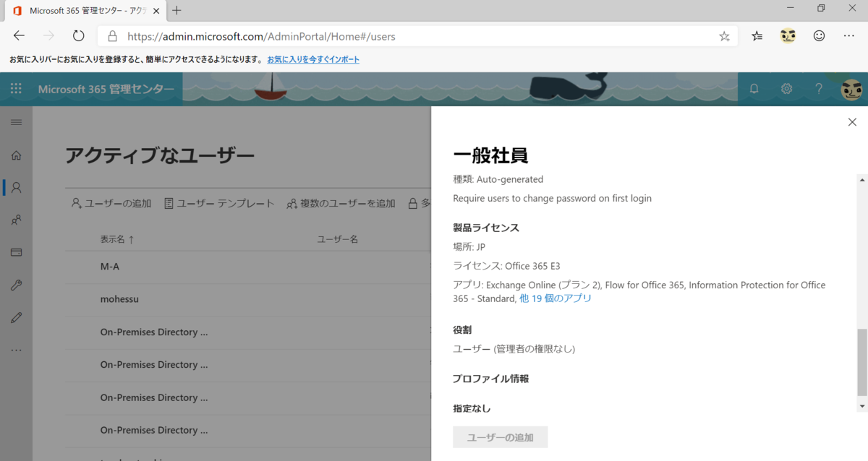Click 種類: Auto-generated text

(x=498, y=179)
